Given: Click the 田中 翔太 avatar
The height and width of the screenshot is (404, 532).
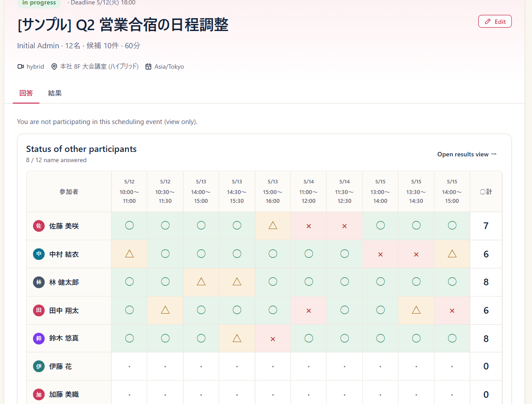Looking at the screenshot, I should pyautogui.click(x=39, y=310).
